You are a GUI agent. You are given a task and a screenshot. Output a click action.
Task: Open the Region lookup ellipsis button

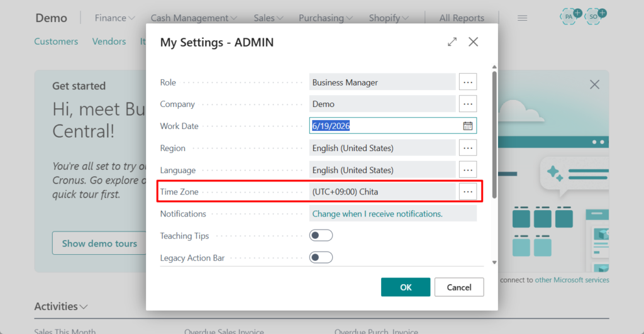coord(467,148)
